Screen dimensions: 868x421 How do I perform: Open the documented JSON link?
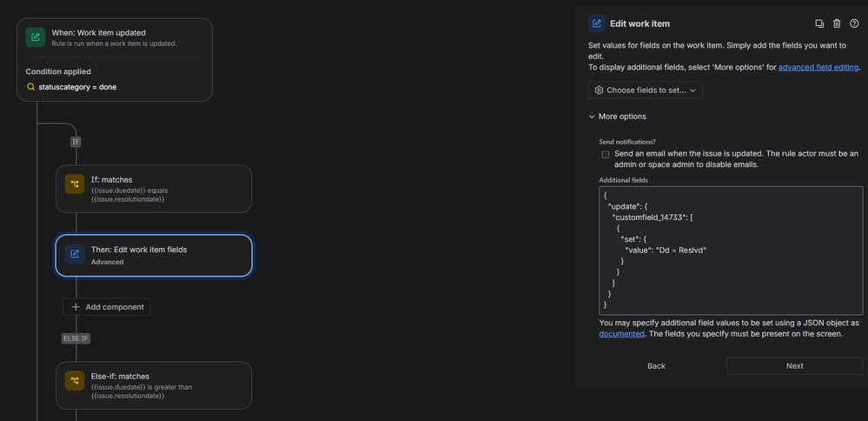(x=621, y=334)
